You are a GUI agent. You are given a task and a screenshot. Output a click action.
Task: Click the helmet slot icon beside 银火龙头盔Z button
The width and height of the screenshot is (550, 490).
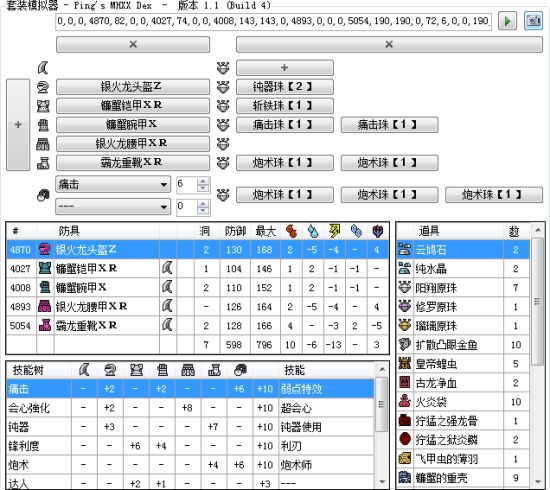(43, 87)
